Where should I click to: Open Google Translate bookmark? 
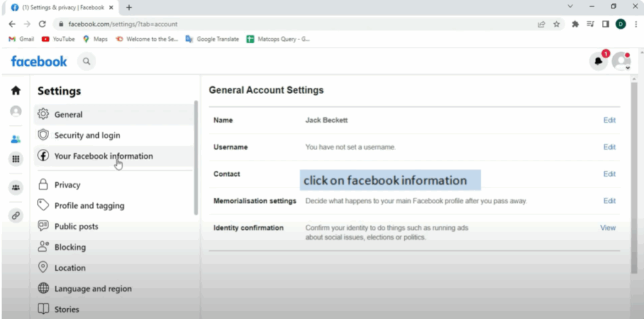213,40
